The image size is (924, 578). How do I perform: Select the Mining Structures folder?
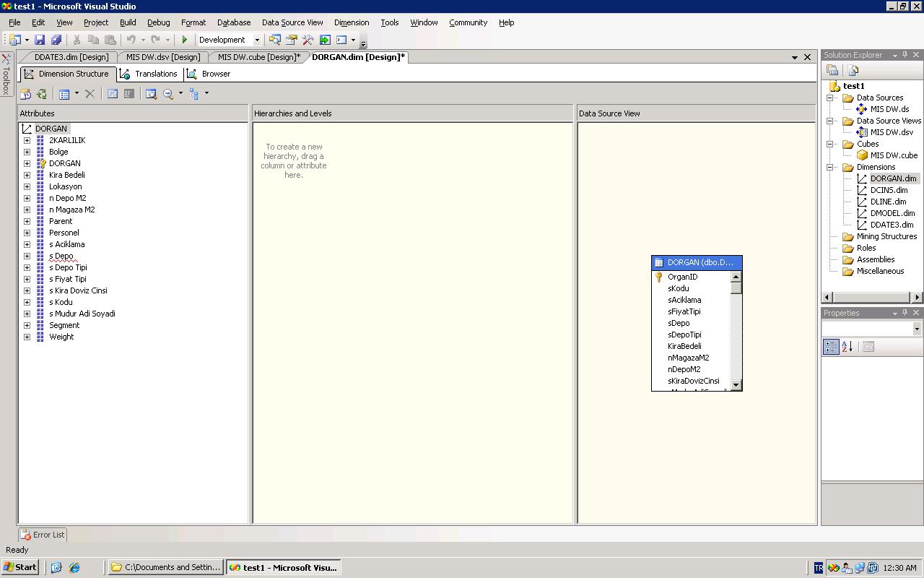(x=886, y=236)
